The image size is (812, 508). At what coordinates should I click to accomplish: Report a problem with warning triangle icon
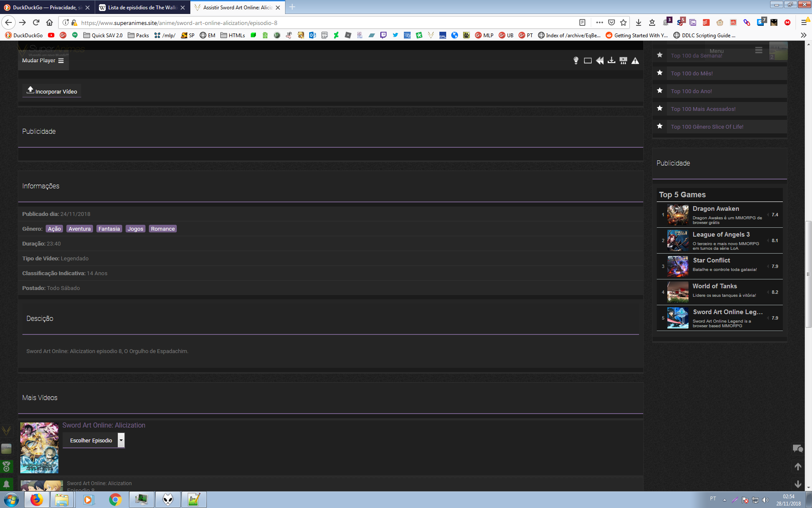[635, 61]
